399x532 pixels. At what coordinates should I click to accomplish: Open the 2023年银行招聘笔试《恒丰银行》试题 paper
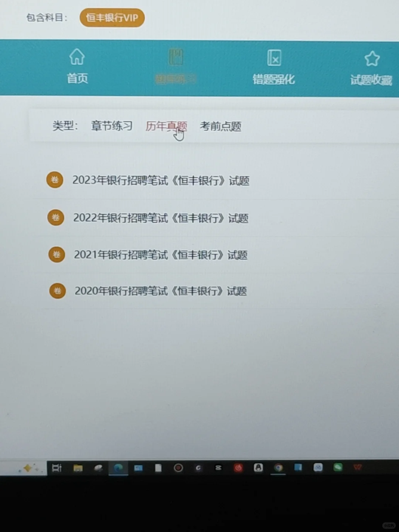pyautogui.click(x=161, y=180)
